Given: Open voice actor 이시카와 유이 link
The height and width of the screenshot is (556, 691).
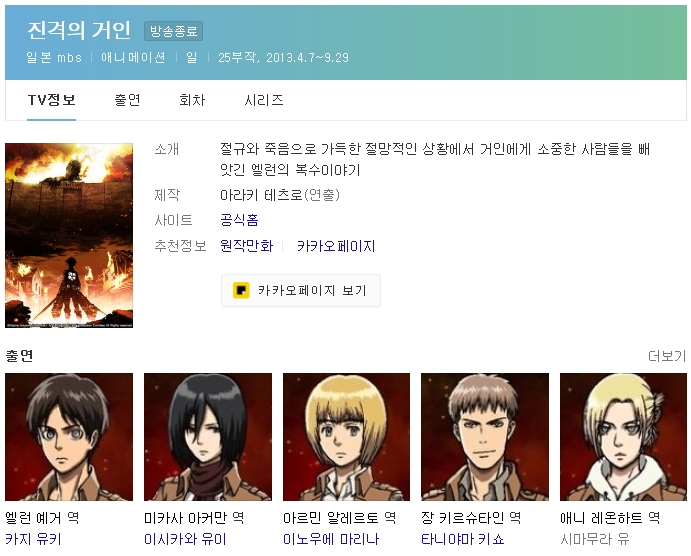Looking at the screenshot, I should [185, 539].
